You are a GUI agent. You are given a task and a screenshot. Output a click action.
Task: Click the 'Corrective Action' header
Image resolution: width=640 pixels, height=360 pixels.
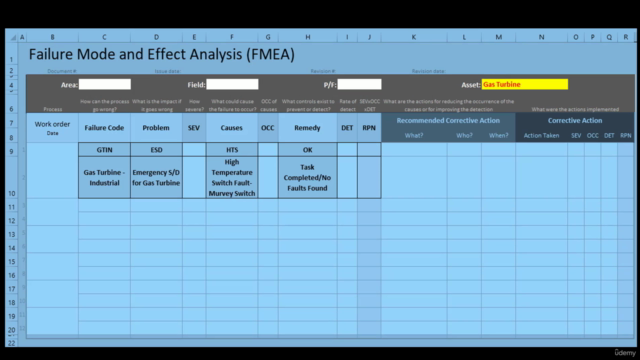(x=575, y=120)
